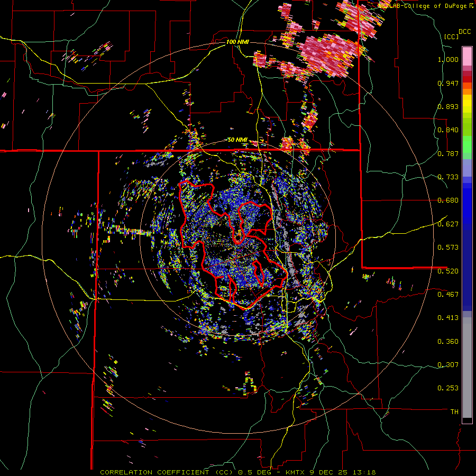Click the 0.733 legend value

(x=448, y=177)
